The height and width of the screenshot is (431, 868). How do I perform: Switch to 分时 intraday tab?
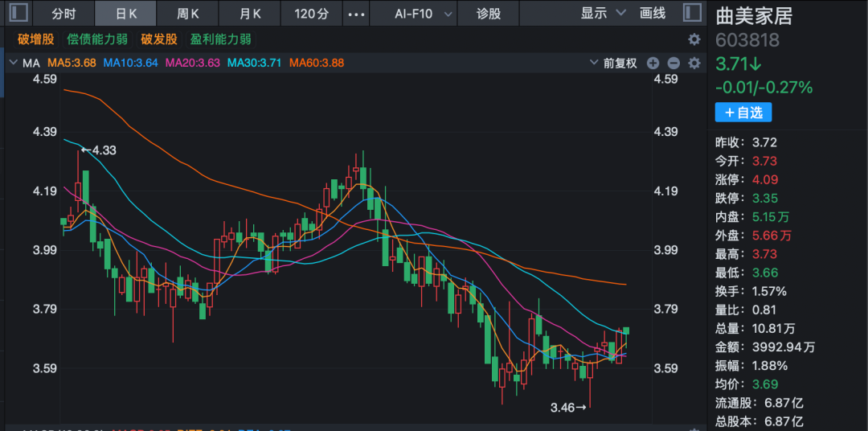pyautogui.click(x=63, y=14)
